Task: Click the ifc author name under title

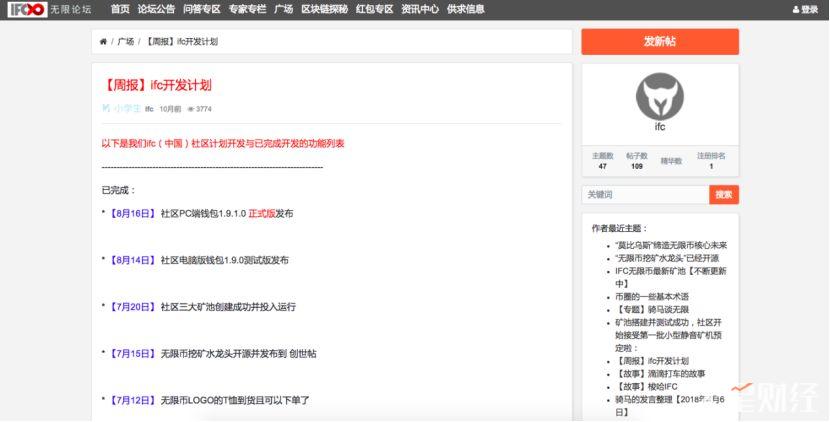Action: [x=149, y=109]
